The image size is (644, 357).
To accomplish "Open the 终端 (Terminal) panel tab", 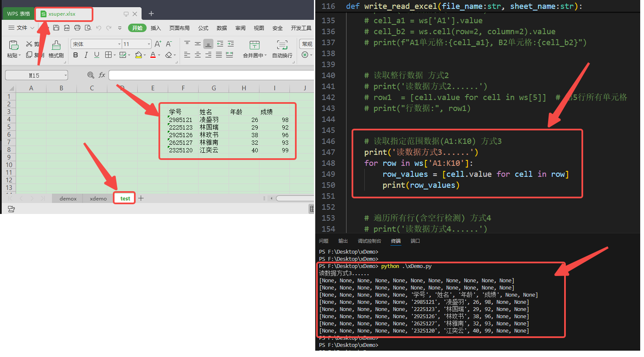I will point(396,241).
